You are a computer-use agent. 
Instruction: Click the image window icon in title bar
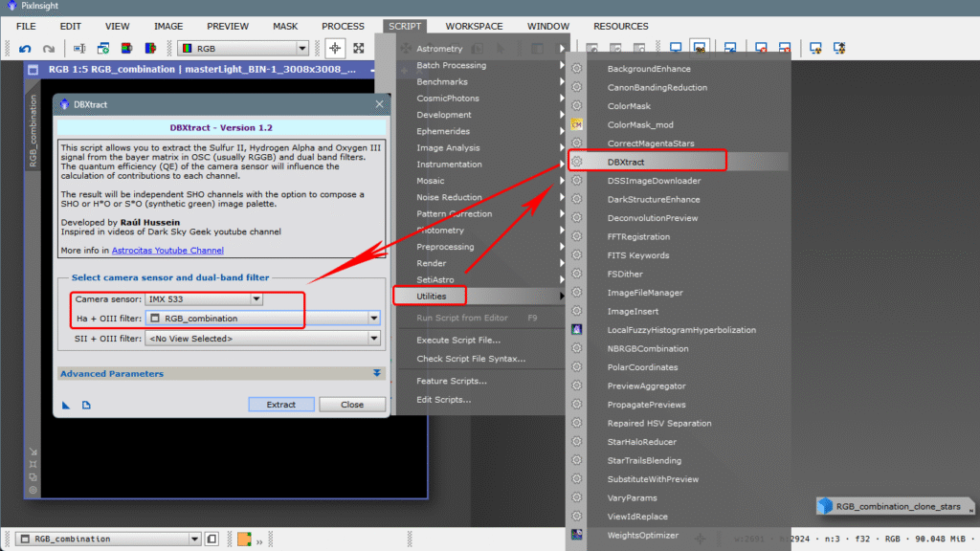point(33,69)
